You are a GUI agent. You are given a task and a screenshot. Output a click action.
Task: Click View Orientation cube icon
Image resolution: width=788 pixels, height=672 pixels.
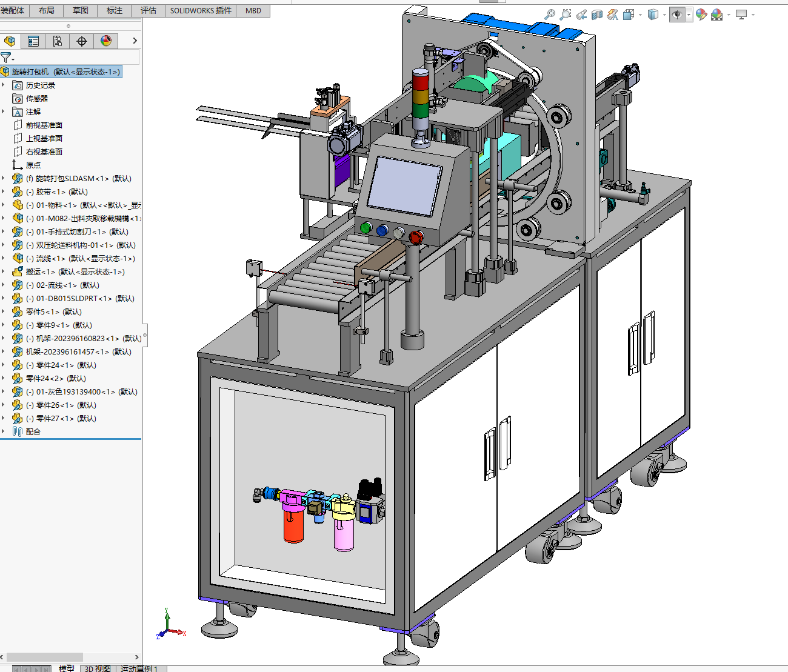(629, 14)
